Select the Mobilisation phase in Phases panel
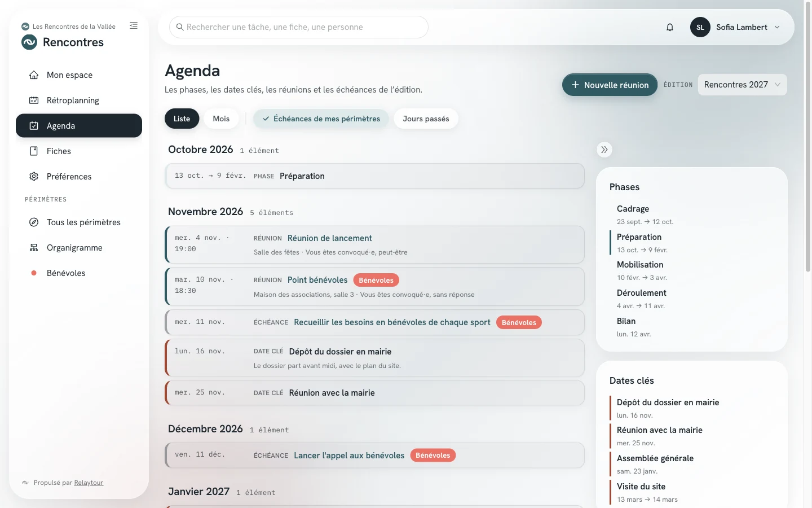This screenshot has height=508, width=812. [692, 270]
